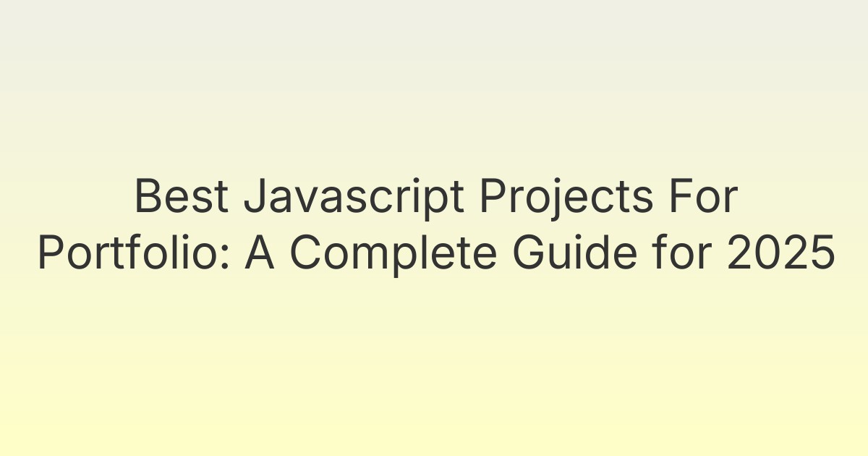
Task: Click the capital "P" in "Portfolio"
Action: click(x=49, y=256)
